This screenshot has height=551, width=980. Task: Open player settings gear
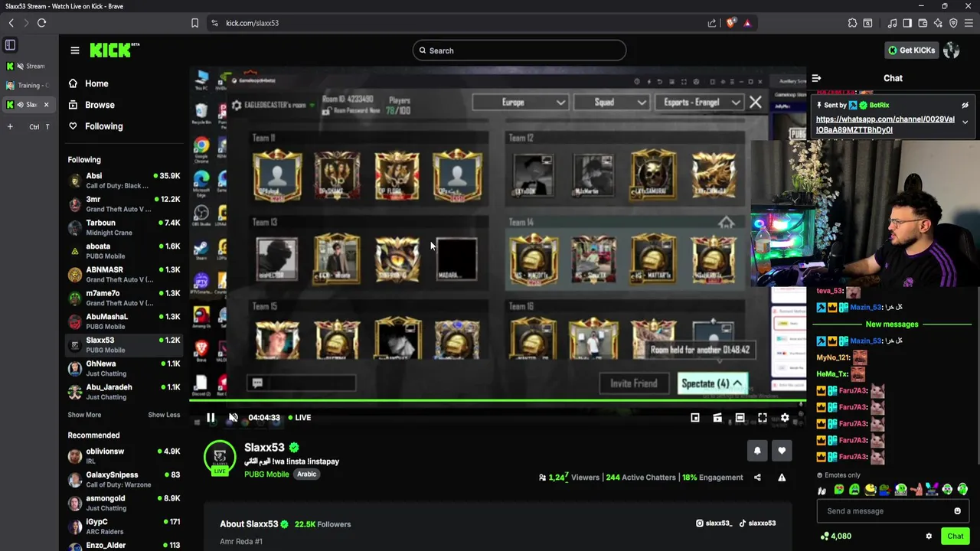(x=785, y=418)
